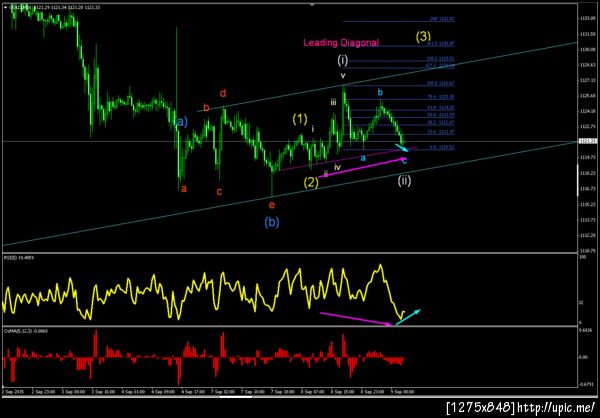This screenshot has height=418, width=600.
Task: Select the white (i) wave label
Action: pyautogui.click(x=342, y=60)
